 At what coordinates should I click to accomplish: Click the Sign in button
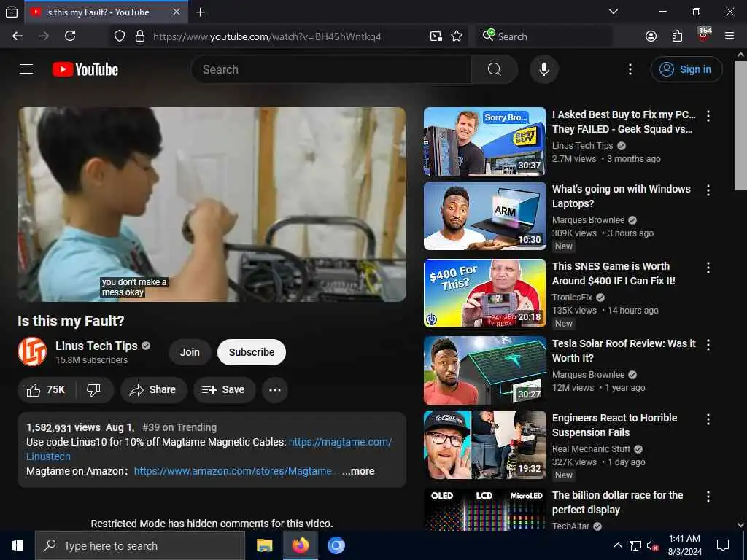coord(686,69)
